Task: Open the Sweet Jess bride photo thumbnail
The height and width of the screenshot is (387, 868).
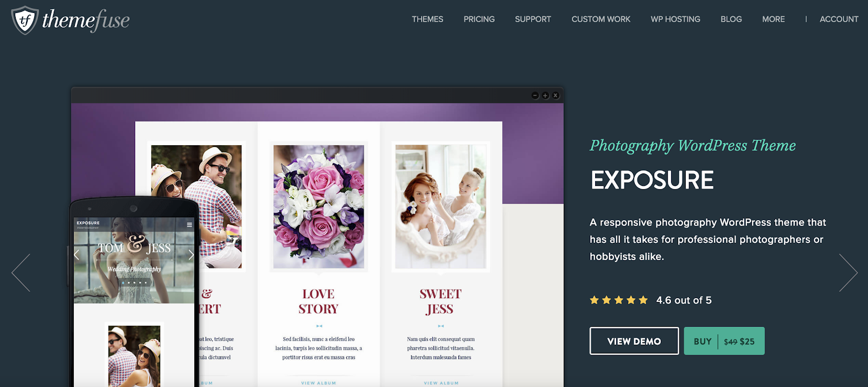Action: [441, 207]
